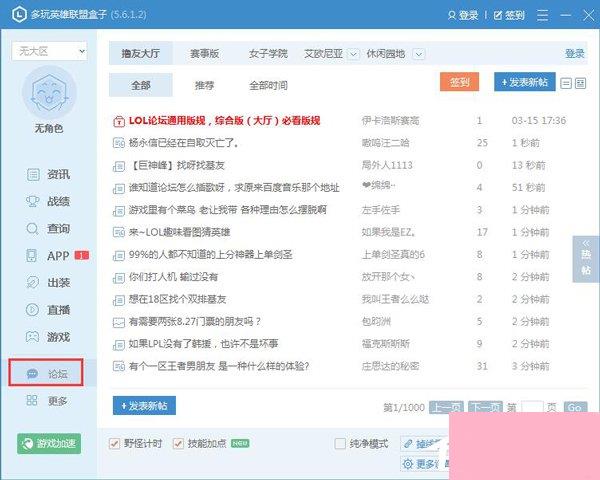Select the 推荐 filter tab
The width and height of the screenshot is (600, 480).
pyautogui.click(x=204, y=85)
